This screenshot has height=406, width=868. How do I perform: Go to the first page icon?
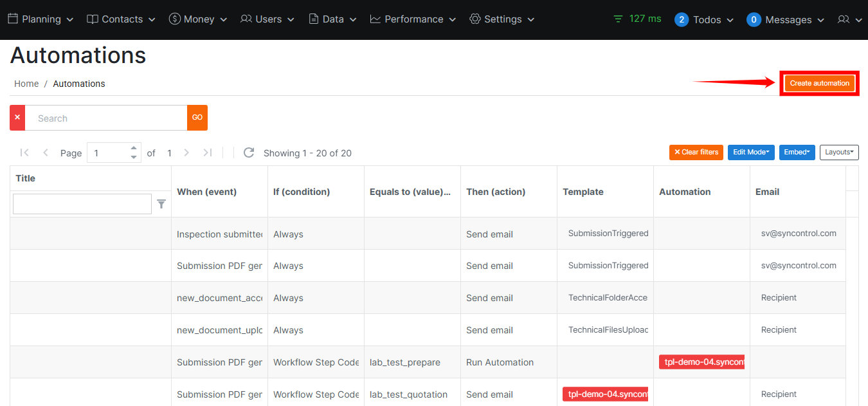coord(24,152)
